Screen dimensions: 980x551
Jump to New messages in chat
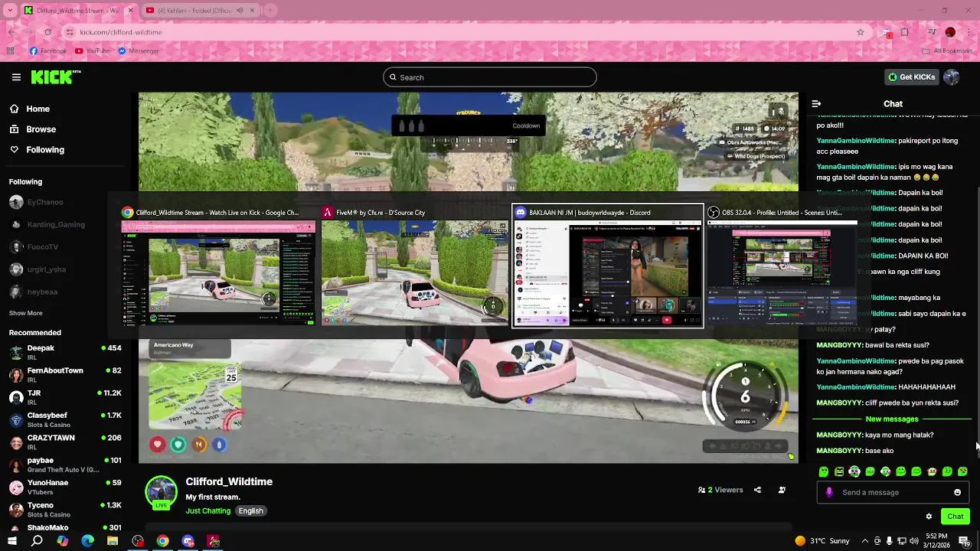pos(891,419)
